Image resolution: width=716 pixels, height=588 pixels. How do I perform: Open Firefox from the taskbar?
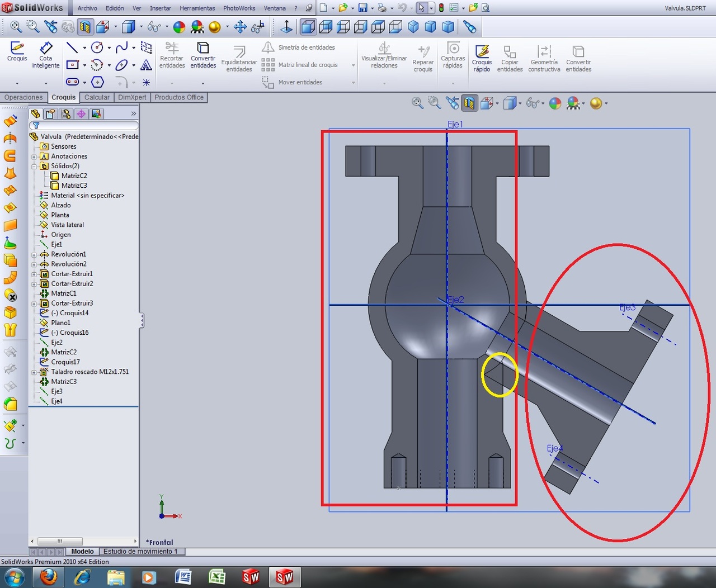pos(49,577)
